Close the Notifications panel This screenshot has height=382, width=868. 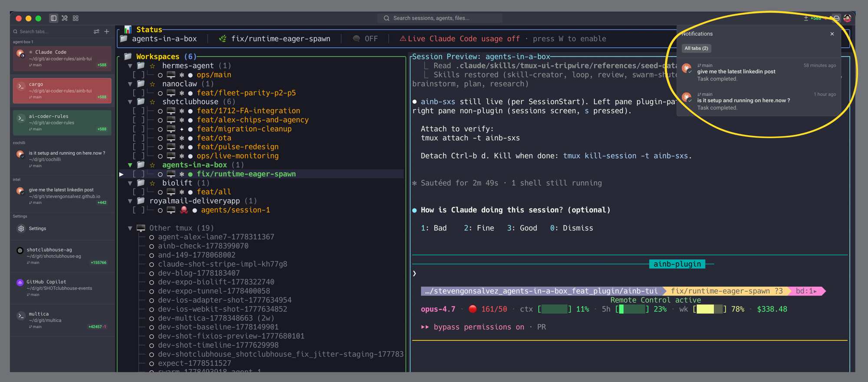832,34
